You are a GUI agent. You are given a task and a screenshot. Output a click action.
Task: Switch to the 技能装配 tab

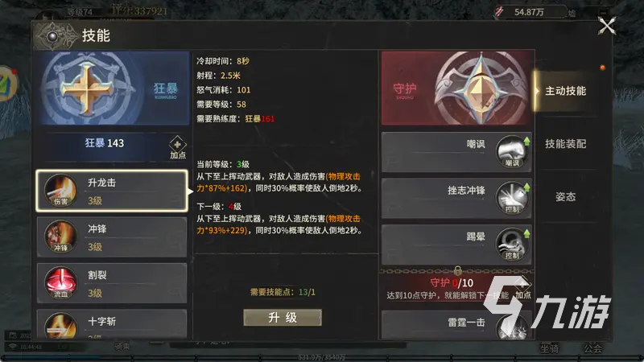565,144
